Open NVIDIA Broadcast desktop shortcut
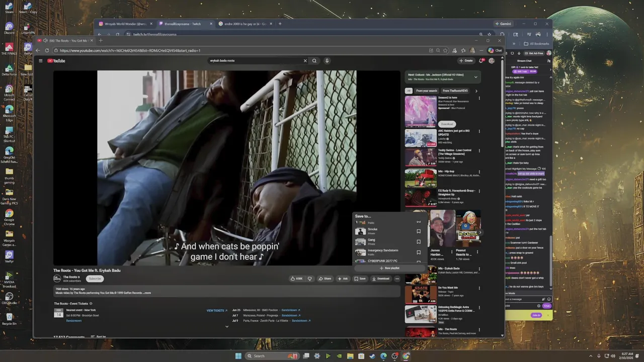Viewport: 644px width, 362px height. click(9, 279)
